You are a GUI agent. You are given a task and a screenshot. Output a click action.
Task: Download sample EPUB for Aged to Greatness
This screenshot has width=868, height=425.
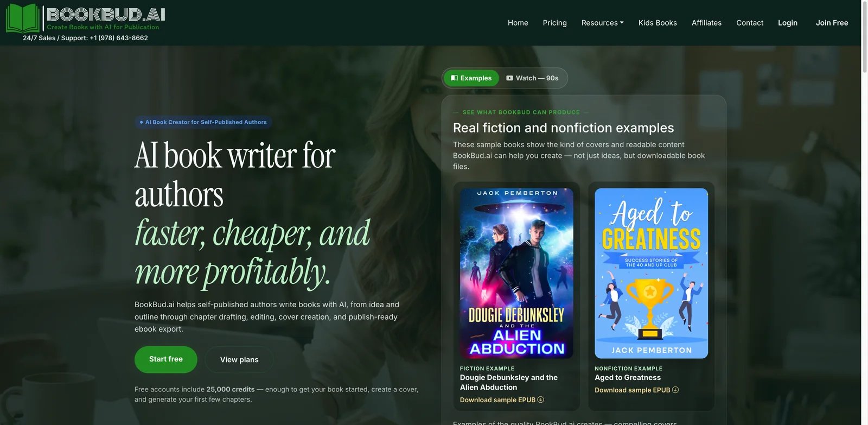636,390
